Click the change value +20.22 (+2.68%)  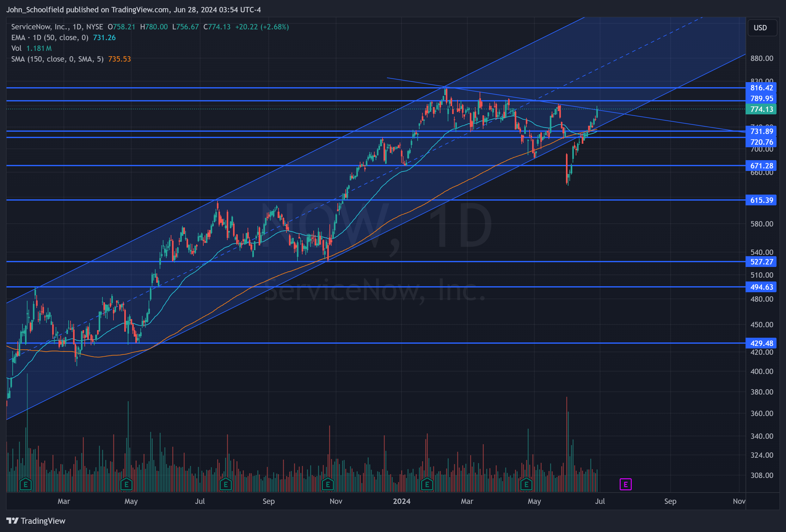[262, 27]
